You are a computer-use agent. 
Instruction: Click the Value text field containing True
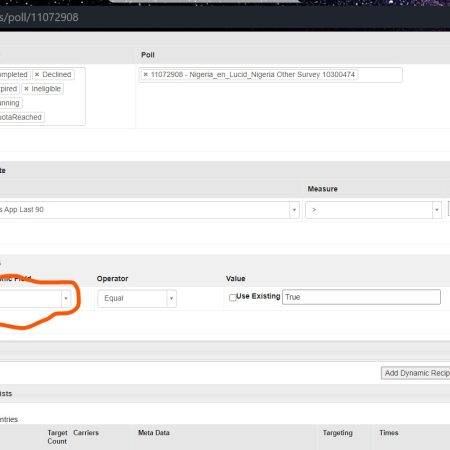pyautogui.click(x=361, y=297)
